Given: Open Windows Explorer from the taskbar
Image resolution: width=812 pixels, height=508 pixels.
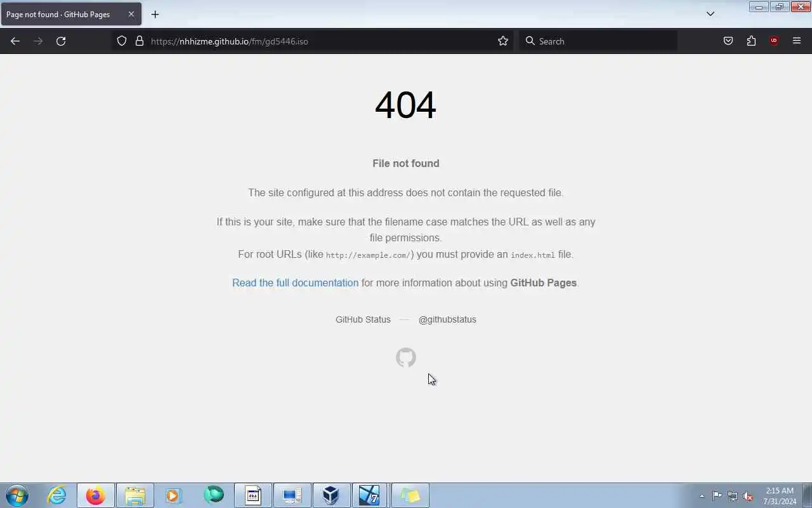Looking at the screenshot, I should [x=134, y=495].
